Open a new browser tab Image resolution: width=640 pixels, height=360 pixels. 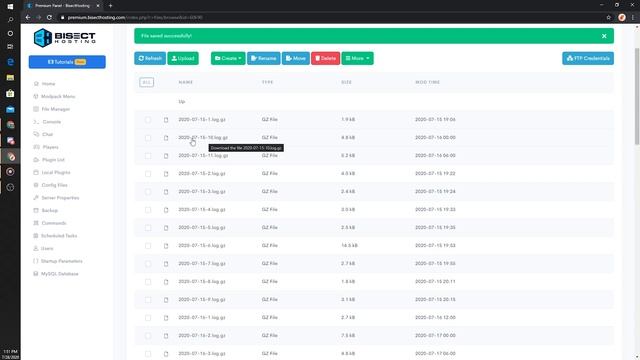[x=110, y=6]
